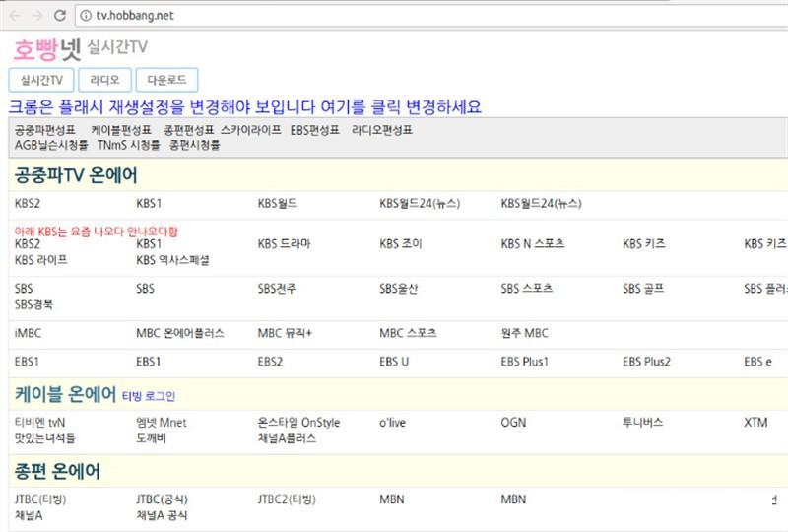The image size is (788, 532).
Task: Watch the KBS월드 channel
Action: click(278, 204)
